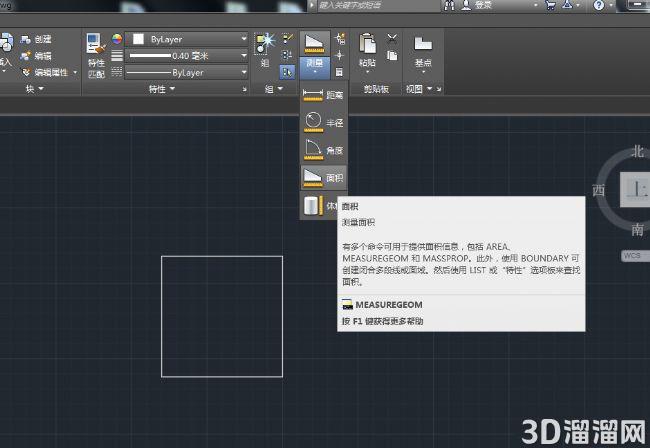Click the Group Edit icon
The height and width of the screenshot is (448, 650).
[x=287, y=56]
